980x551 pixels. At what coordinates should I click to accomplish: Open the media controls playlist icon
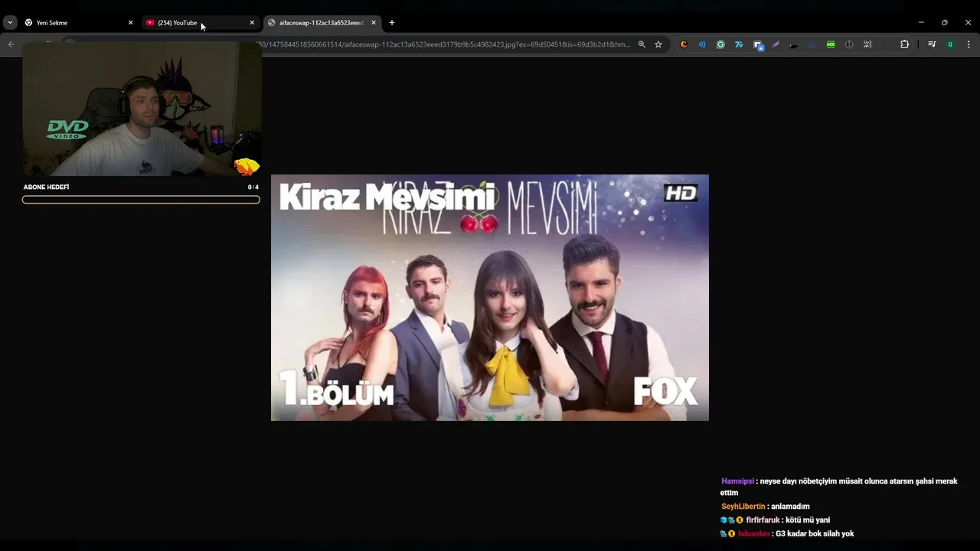tap(932, 44)
